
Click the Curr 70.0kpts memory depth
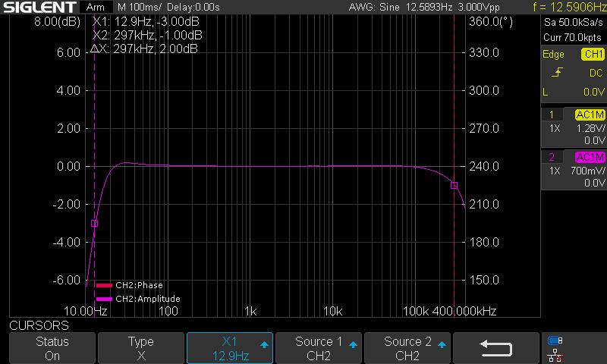[x=572, y=37]
